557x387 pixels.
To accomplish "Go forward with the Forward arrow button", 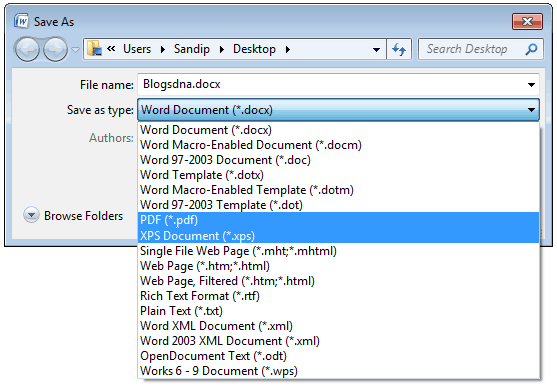I will (x=55, y=49).
